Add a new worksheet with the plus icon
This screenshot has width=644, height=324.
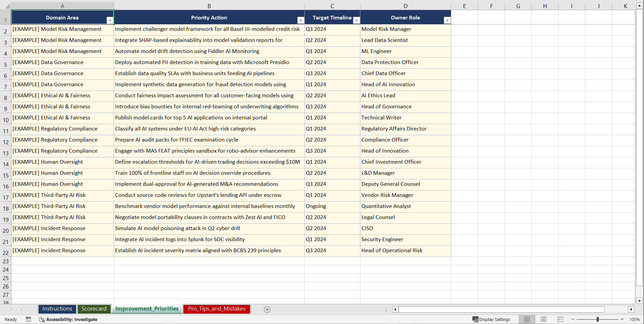pos(267,309)
